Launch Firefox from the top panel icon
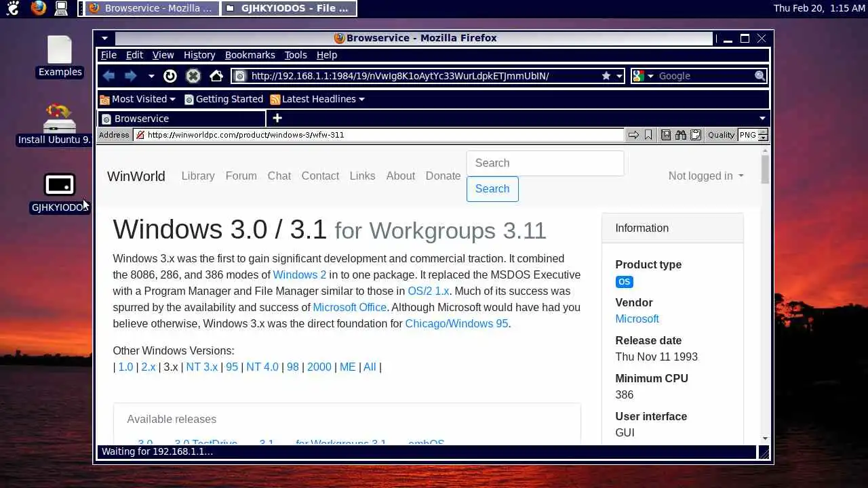 point(39,8)
